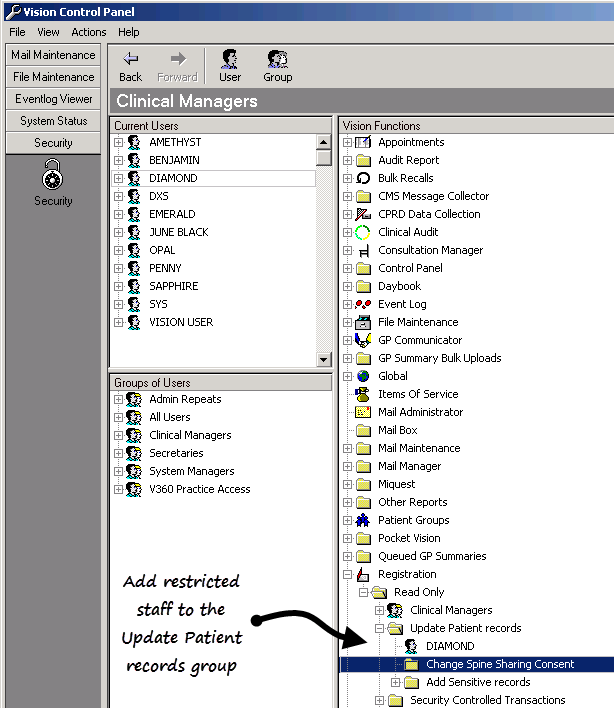Image resolution: width=614 pixels, height=708 pixels.
Task: Switch to File Maintenance sidebar tab
Action: tap(53, 77)
